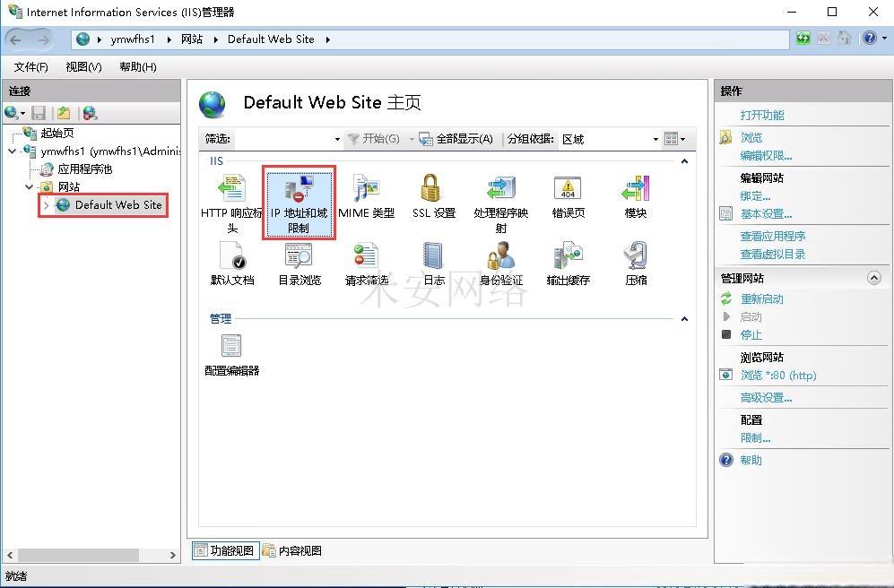Open HTTP 响应标头 feature icon
Viewport: 894px width, 588px height.
[232, 204]
